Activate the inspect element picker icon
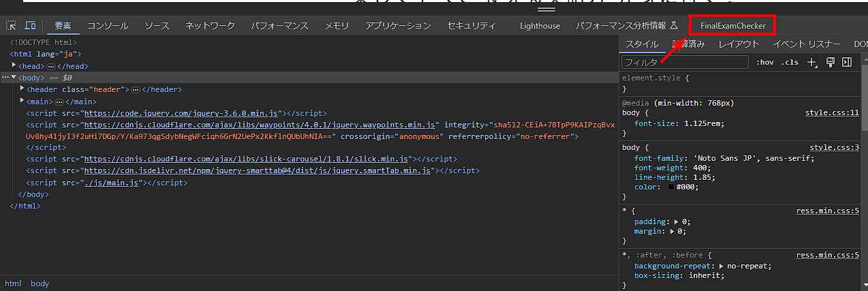 click(12, 26)
